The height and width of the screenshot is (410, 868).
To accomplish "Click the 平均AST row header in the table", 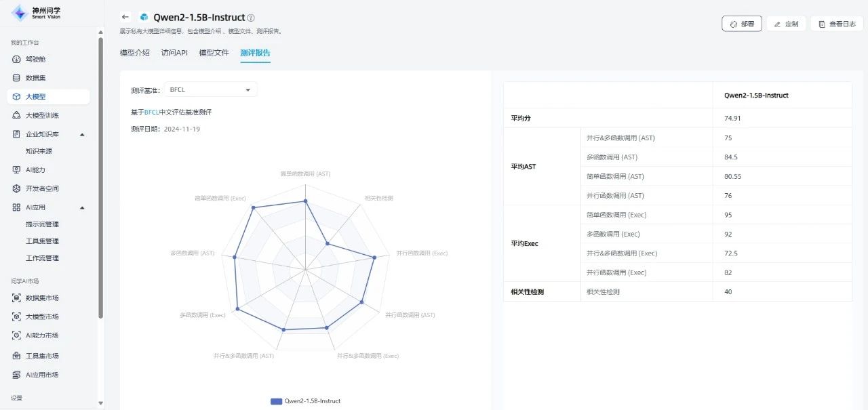I will pos(524,167).
